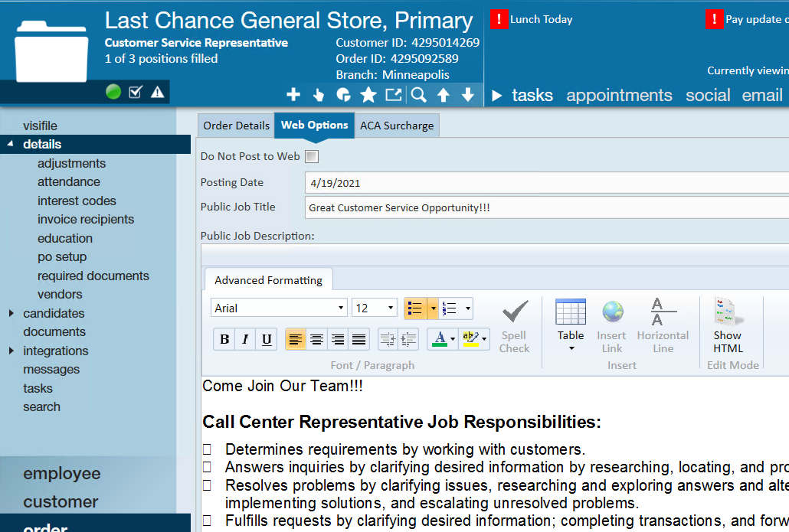Open visifile in the sidebar
The width and height of the screenshot is (789, 532).
point(41,126)
